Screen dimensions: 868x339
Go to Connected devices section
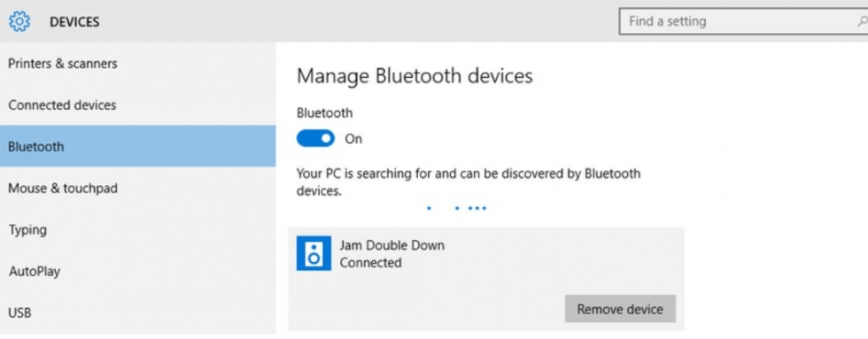(x=138, y=105)
